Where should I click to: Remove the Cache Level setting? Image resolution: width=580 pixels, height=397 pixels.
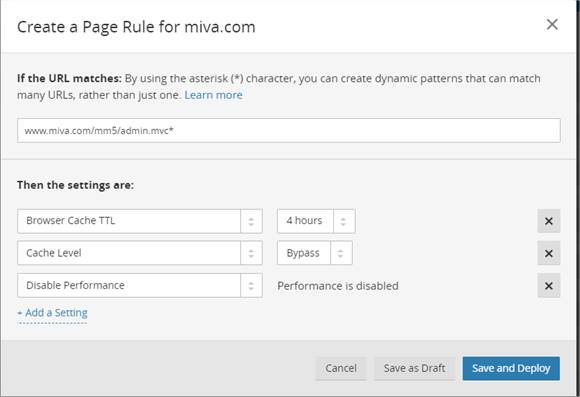coord(549,253)
